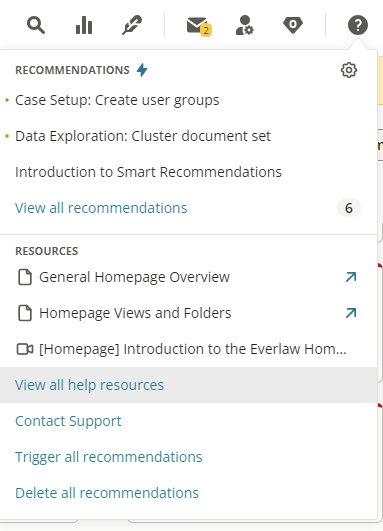Open the search magnifier icon
383x531 pixels.
[x=36, y=25]
